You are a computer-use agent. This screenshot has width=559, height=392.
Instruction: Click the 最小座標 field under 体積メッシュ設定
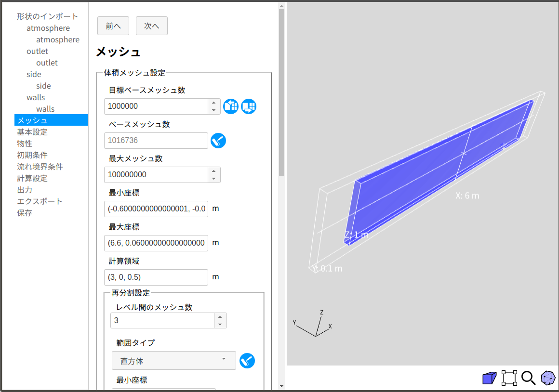(156, 209)
